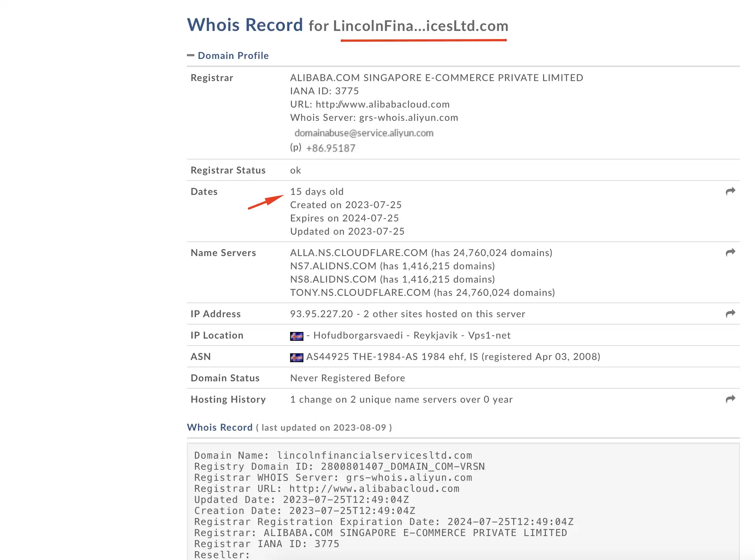Click Domain Name line in raw record

333,455
